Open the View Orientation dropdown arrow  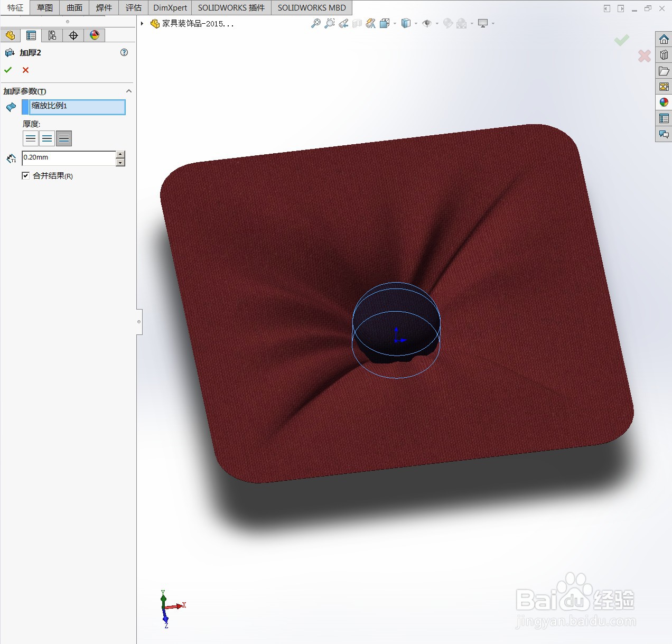pos(395,23)
